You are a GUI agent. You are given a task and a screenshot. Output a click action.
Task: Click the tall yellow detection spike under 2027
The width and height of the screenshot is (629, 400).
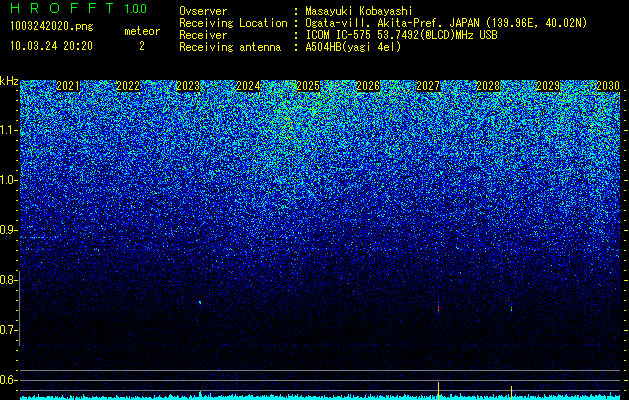click(x=438, y=391)
